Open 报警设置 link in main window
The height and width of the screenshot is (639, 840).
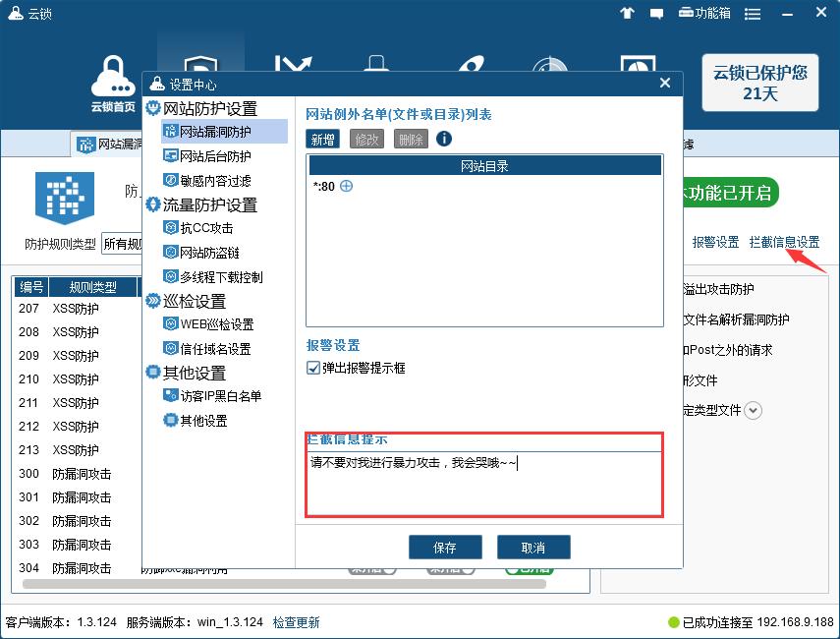pos(715,242)
